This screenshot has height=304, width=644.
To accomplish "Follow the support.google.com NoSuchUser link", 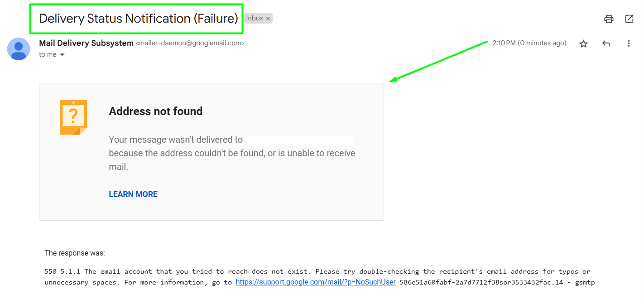I will pos(315,282).
